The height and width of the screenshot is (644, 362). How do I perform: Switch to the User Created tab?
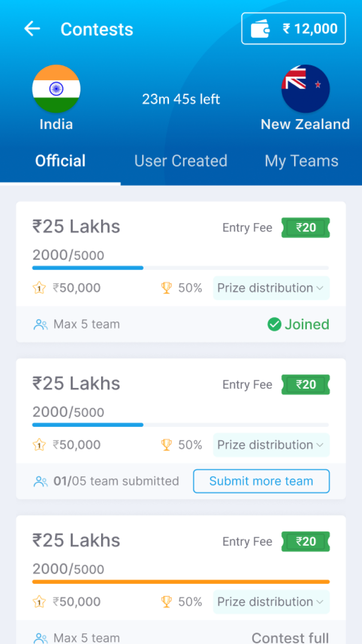pyautogui.click(x=181, y=161)
